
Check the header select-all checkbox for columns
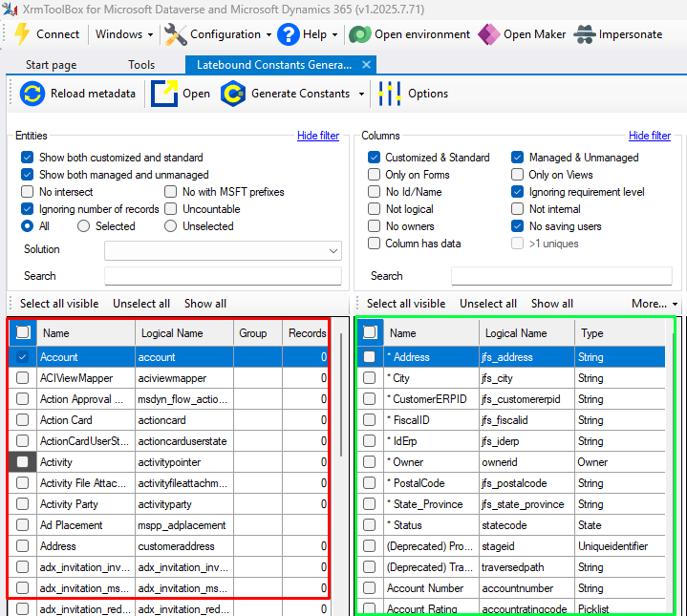pos(370,332)
